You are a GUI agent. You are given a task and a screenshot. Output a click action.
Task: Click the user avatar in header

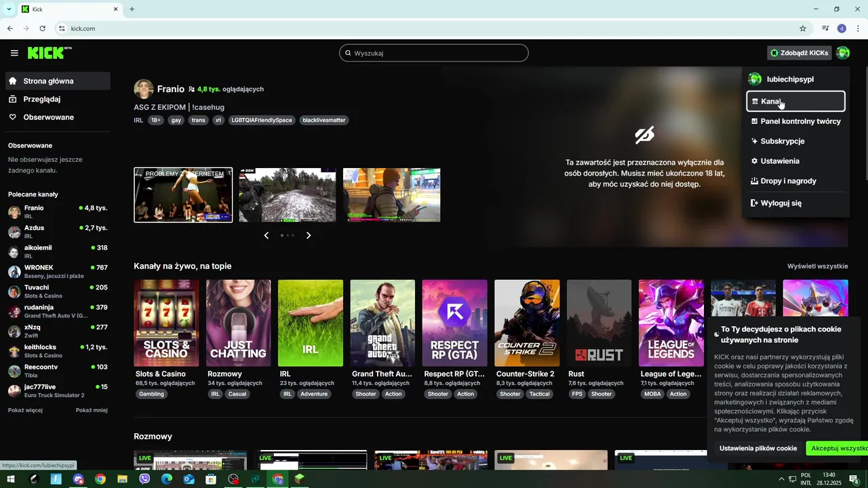(843, 53)
